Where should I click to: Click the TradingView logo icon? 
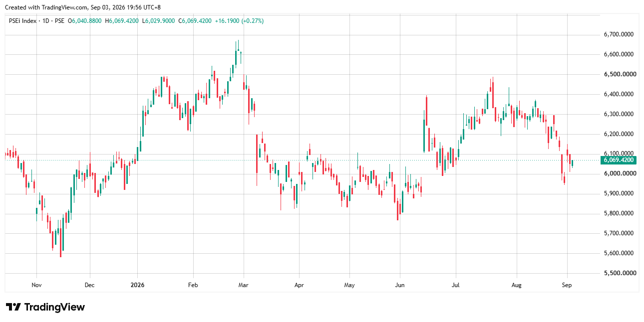13,307
